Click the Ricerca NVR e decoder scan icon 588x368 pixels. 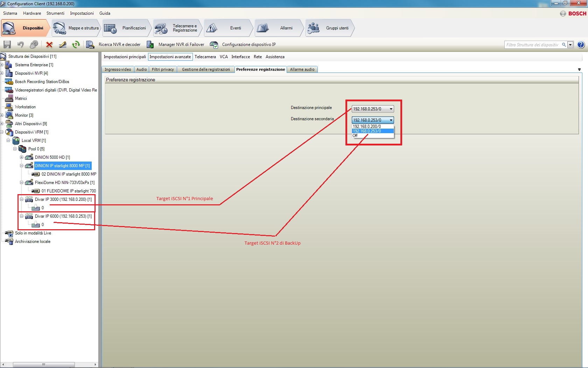pyautogui.click(x=90, y=45)
